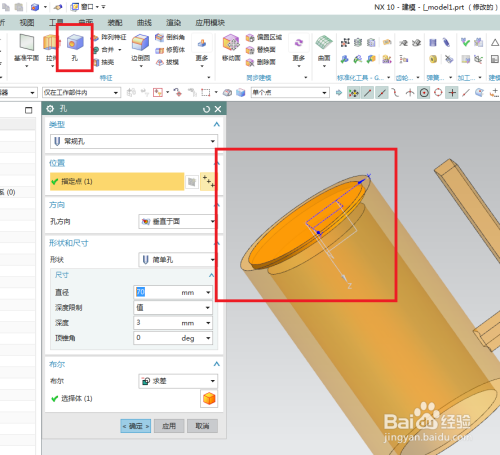Select the 抽壳 shell tool

click(104, 62)
